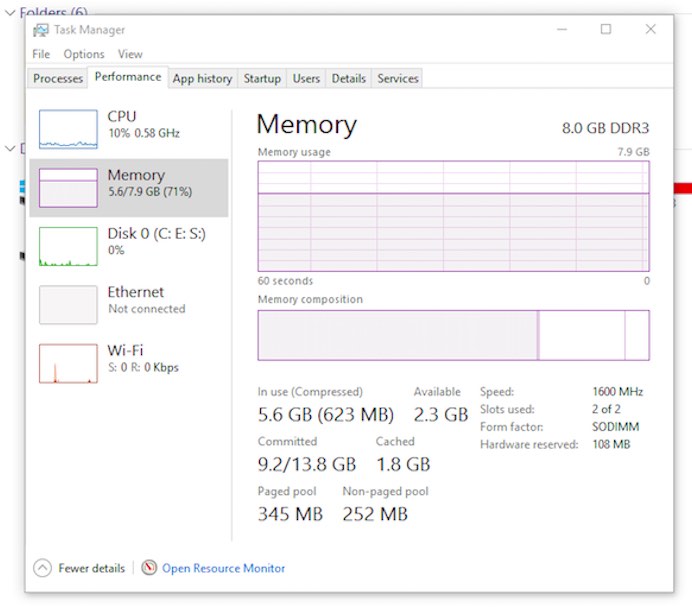692x607 pixels.
Task: Click the 8.0 GB DDR3 label
Action: pyautogui.click(x=606, y=128)
